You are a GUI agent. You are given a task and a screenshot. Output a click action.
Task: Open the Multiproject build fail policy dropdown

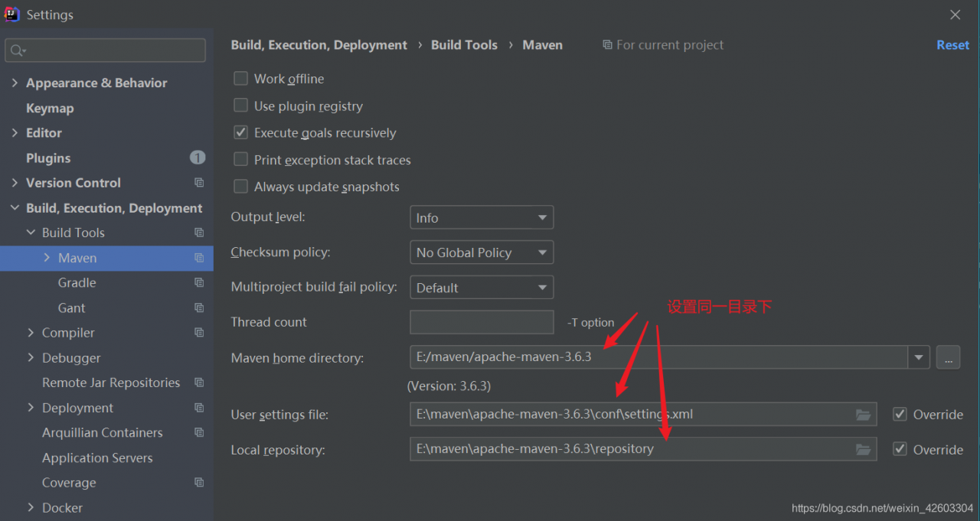482,288
